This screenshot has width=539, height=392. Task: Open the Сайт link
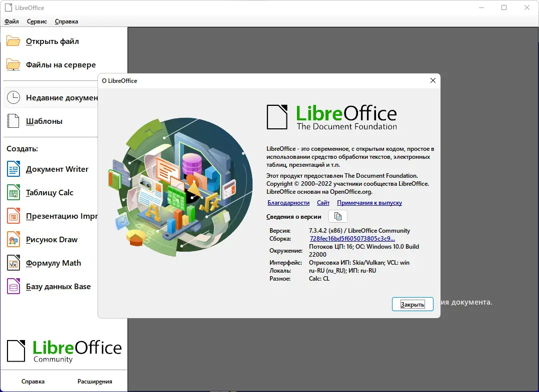pyautogui.click(x=323, y=203)
